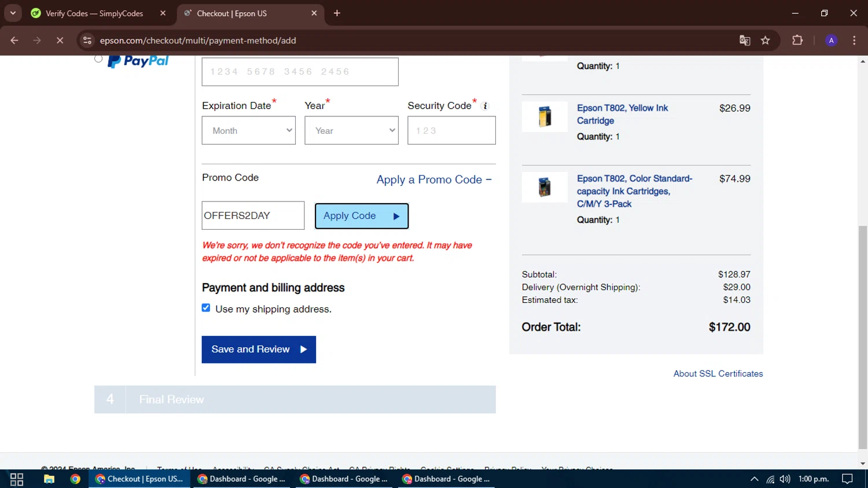
Task: Stop page loading with the X icon
Action: [60, 41]
